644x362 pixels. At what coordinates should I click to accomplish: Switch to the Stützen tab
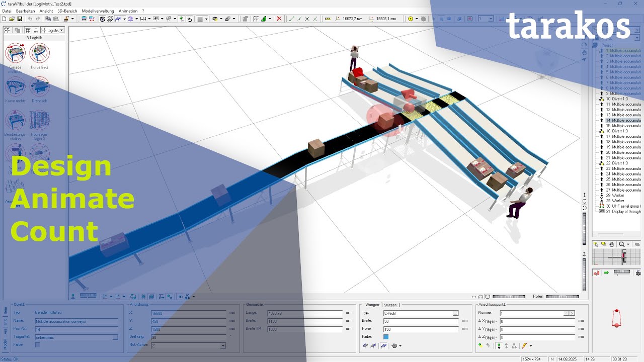(x=391, y=305)
